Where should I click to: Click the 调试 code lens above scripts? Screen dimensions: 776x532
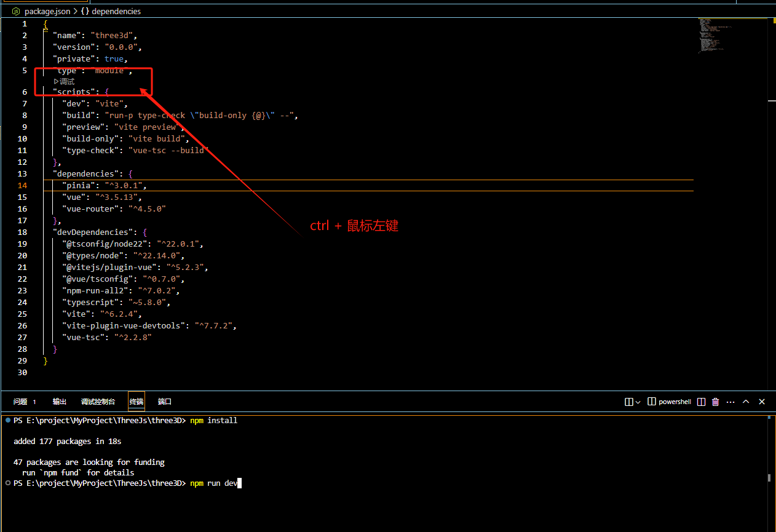(63, 81)
